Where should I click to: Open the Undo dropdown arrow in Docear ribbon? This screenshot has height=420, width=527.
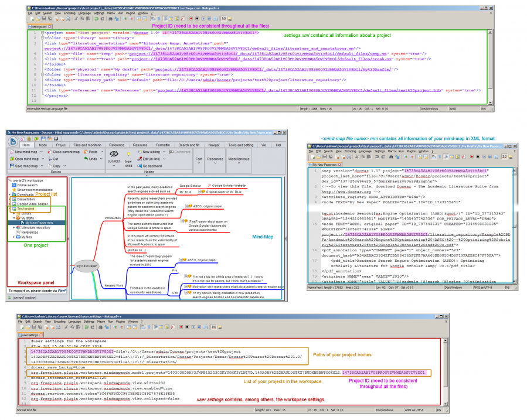(101, 159)
